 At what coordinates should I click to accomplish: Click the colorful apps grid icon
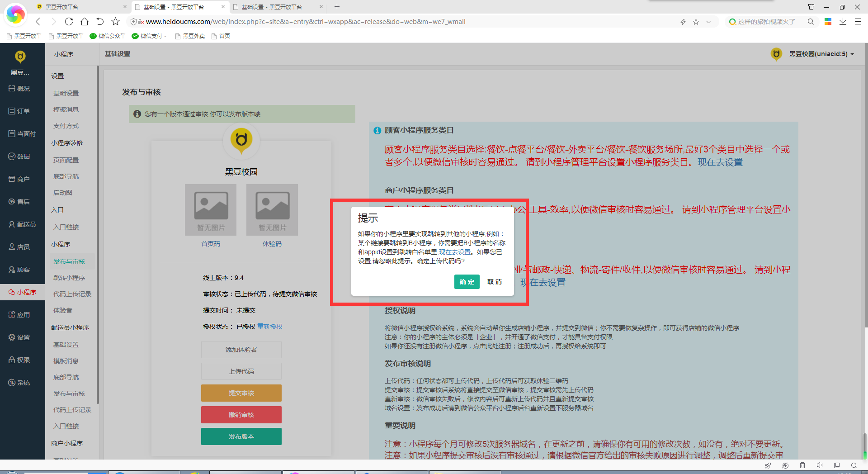[x=828, y=21]
